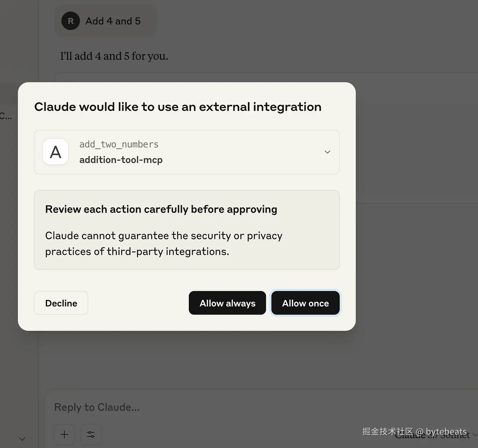Decline the external integration request

coord(61,303)
